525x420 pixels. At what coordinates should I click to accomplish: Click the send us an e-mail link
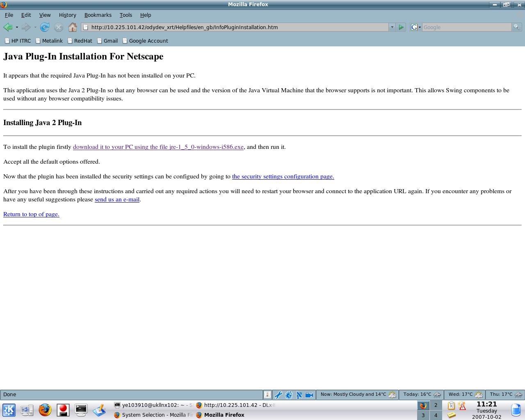click(117, 199)
